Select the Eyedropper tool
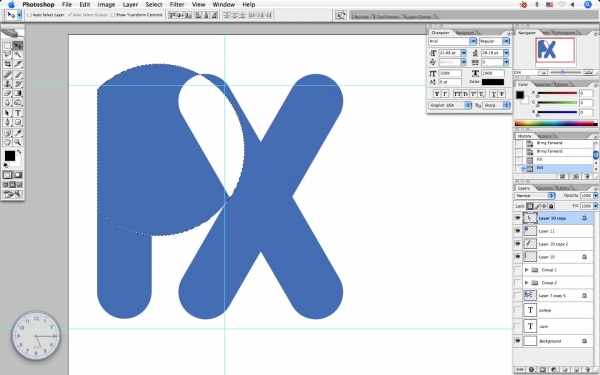 coord(18,133)
